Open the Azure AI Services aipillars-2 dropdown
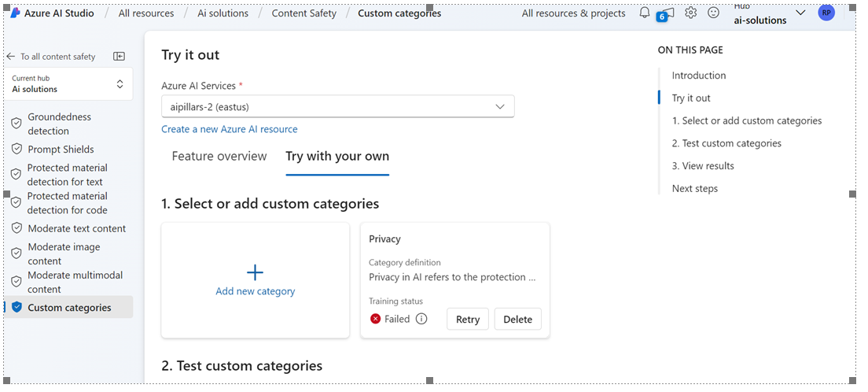This screenshot has height=392, width=868. point(337,106)
